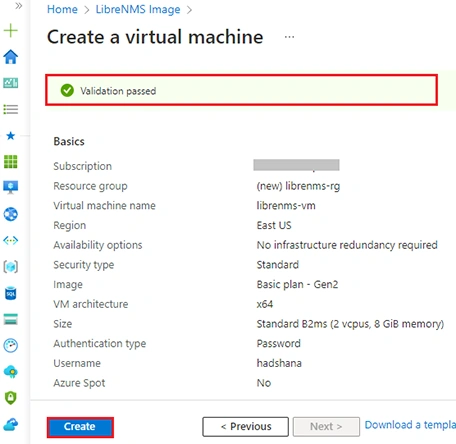This screenshot has width=456, height=444.
Task: Open Download a template link
Action: click(410, 425)
